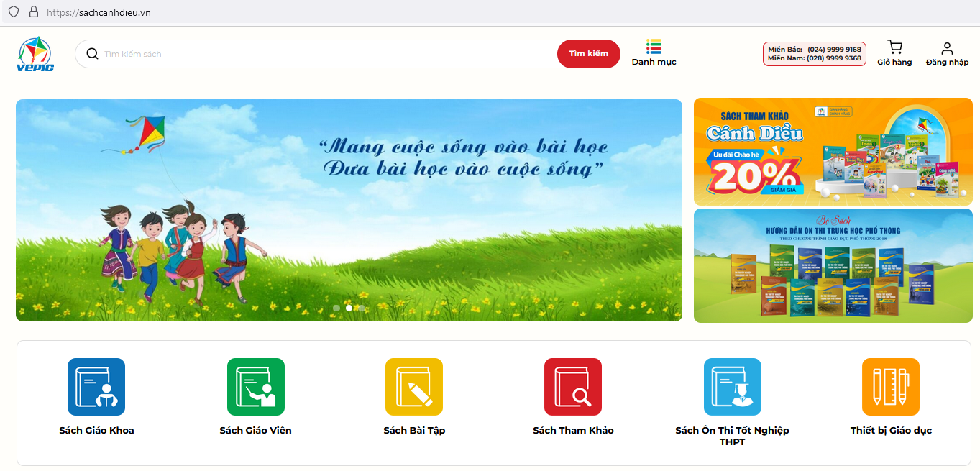The height and width of the screenshot is (471, 980).
Task: Select the Sách Bài Tập icon
Action: (x=414, y=387)
